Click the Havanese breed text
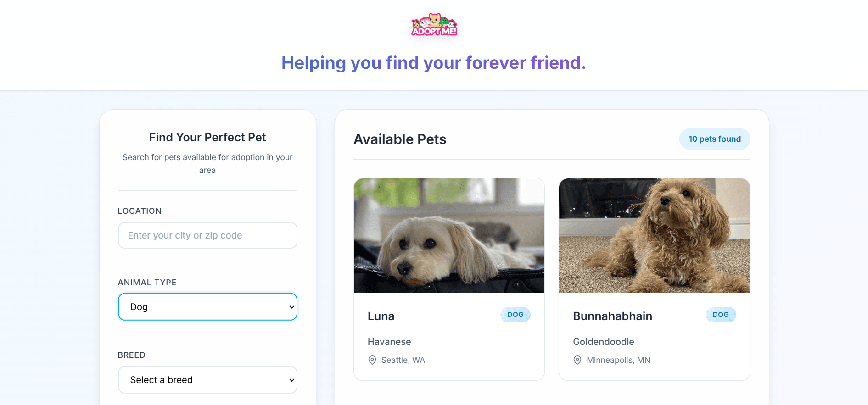This screenshot has height=405, width=868. click(389, 342)
